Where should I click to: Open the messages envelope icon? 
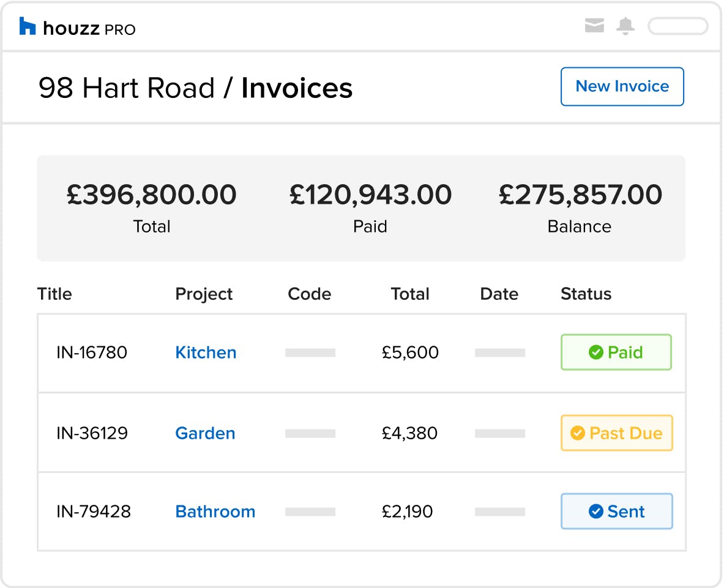tap(594, 26)
